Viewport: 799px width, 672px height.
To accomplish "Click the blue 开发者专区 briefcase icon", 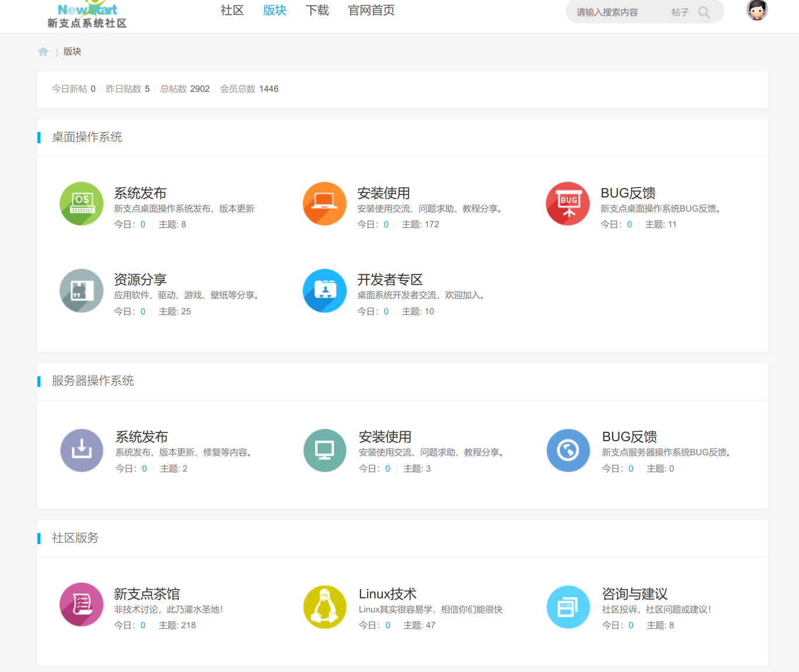I will click(x=324, y=290).
